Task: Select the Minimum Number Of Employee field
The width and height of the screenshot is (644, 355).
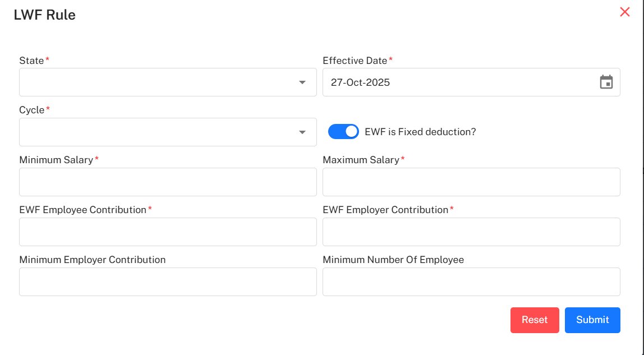Action: coord(471,282)
